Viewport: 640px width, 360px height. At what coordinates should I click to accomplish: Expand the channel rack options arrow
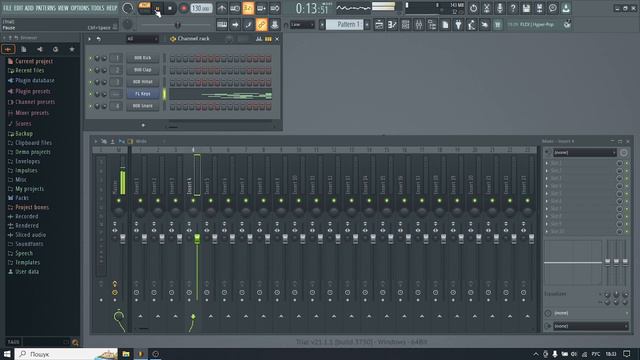coord(89,39)
